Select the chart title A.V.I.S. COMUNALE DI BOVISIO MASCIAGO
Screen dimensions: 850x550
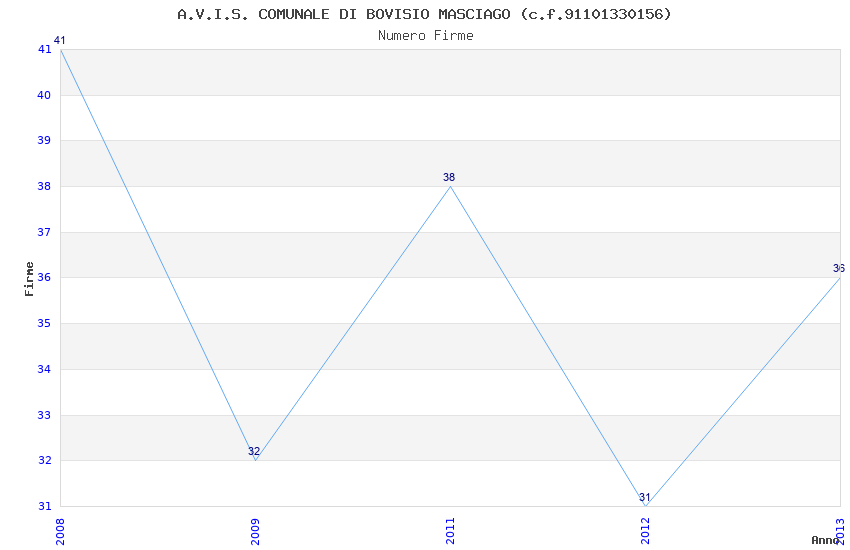[424, 14]
